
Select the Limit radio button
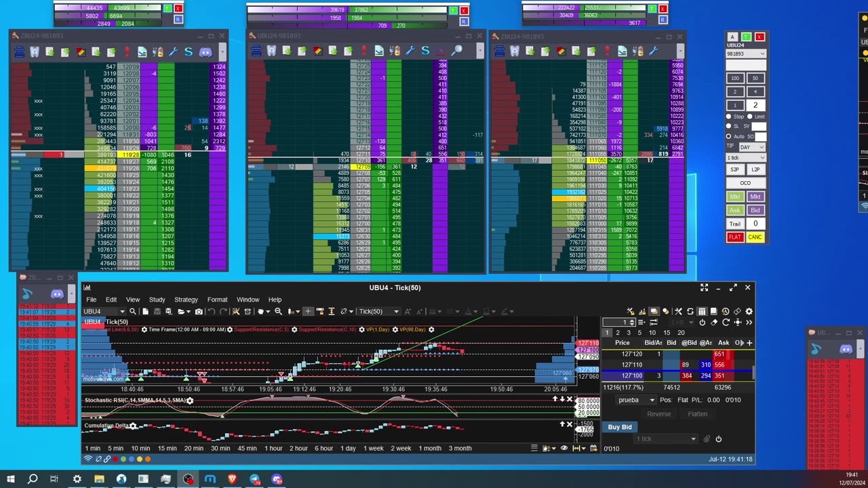click(751, 117)
